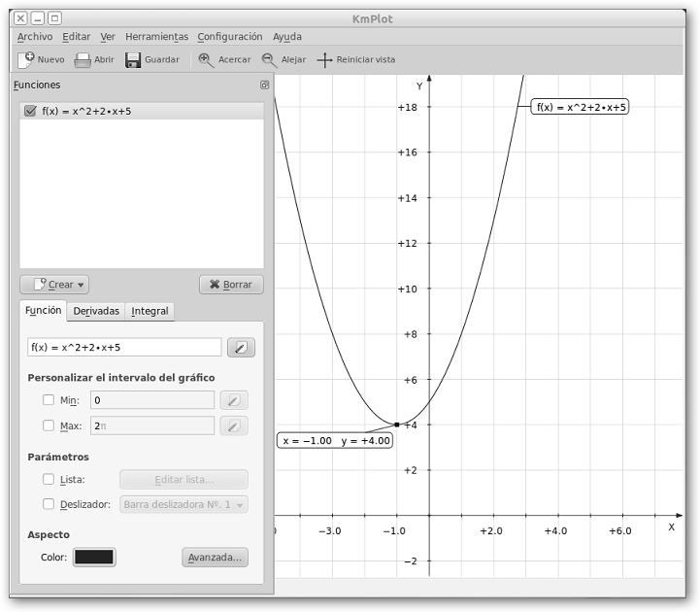This screenshot has width=700, height=612.
Task: Click the Nuevo new document icon
Action: [26, 59]
